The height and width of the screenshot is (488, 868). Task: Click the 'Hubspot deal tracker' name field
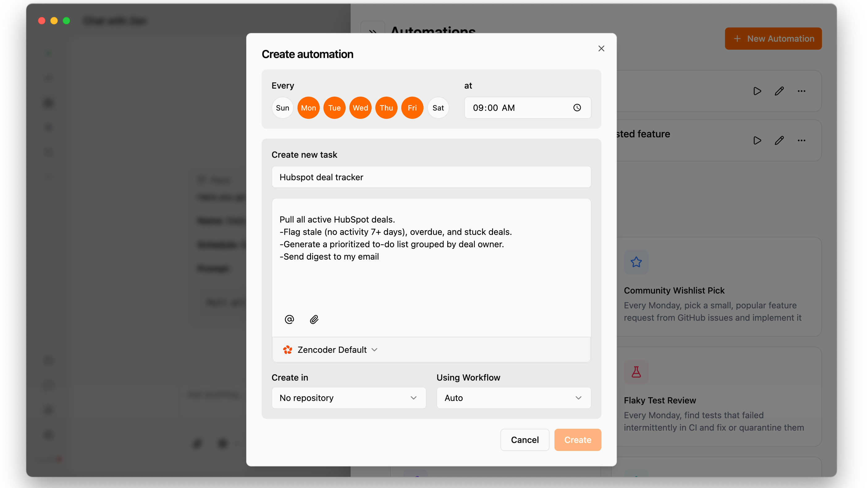[432, 177]
